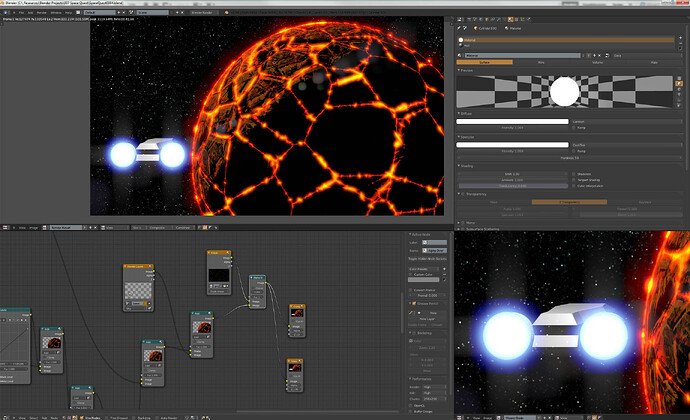Image resolution: width=690 pixels, height=420 pixels.
Task: Add a new material slot with plus
Action: [680, 37]
